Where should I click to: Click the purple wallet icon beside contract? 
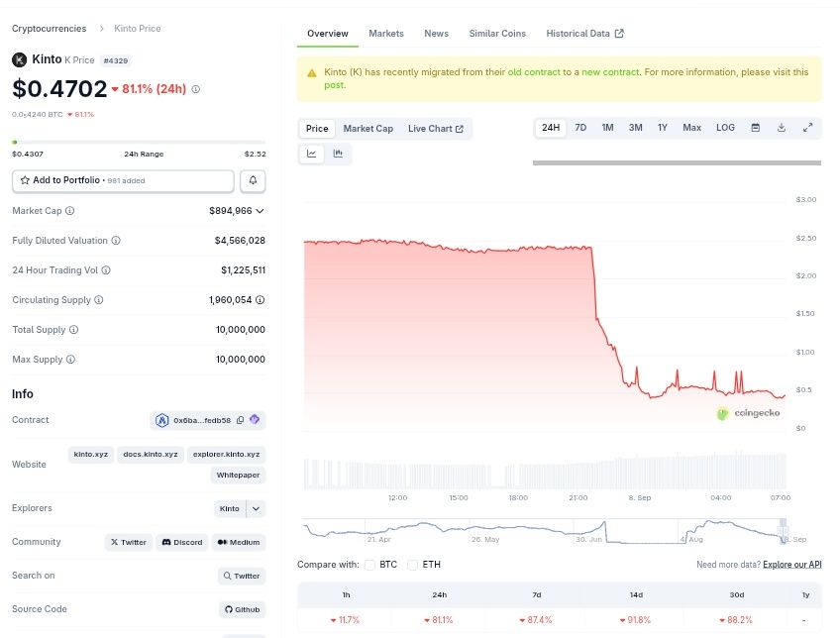tap(255, 420)
